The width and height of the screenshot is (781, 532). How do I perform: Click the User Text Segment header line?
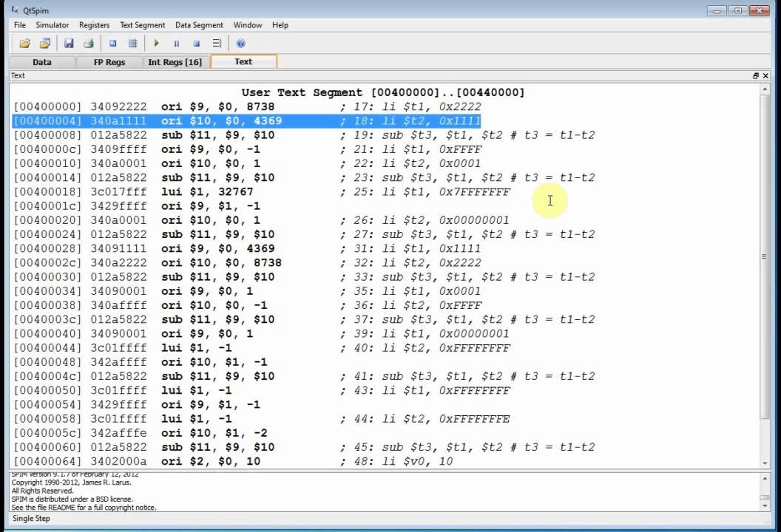click(x=383, y=92)
